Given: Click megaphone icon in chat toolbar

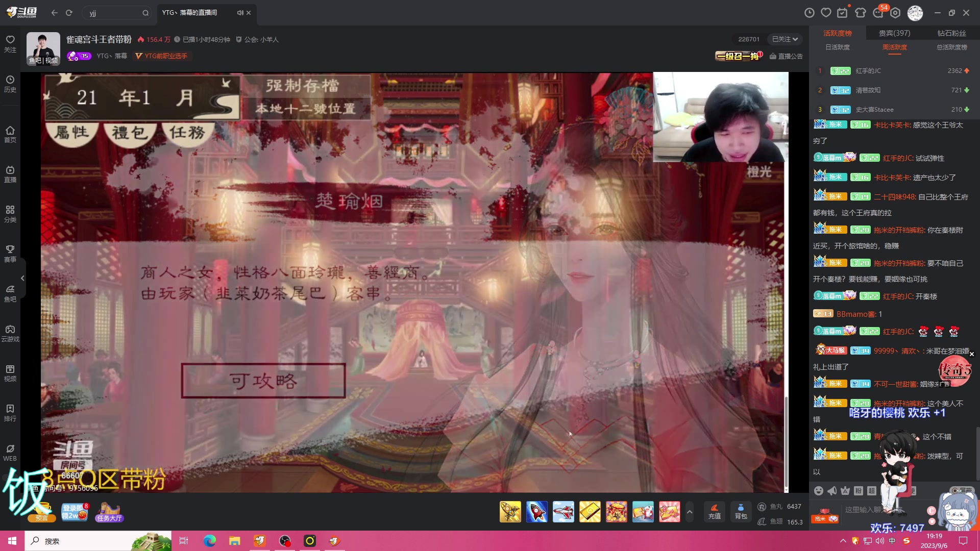Looking at the screenshot, I should coord(832,491).
